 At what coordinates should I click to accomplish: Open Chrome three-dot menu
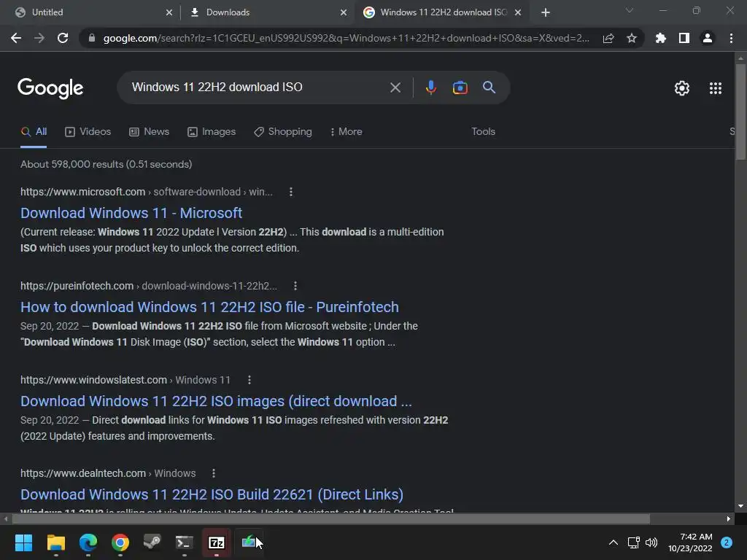pyautogui.click(x=731, y=38)
